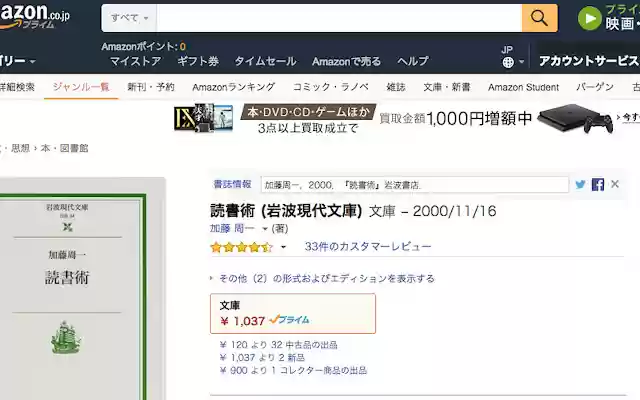
Task: Open Amazonで売る link
Action: [346, 61]
